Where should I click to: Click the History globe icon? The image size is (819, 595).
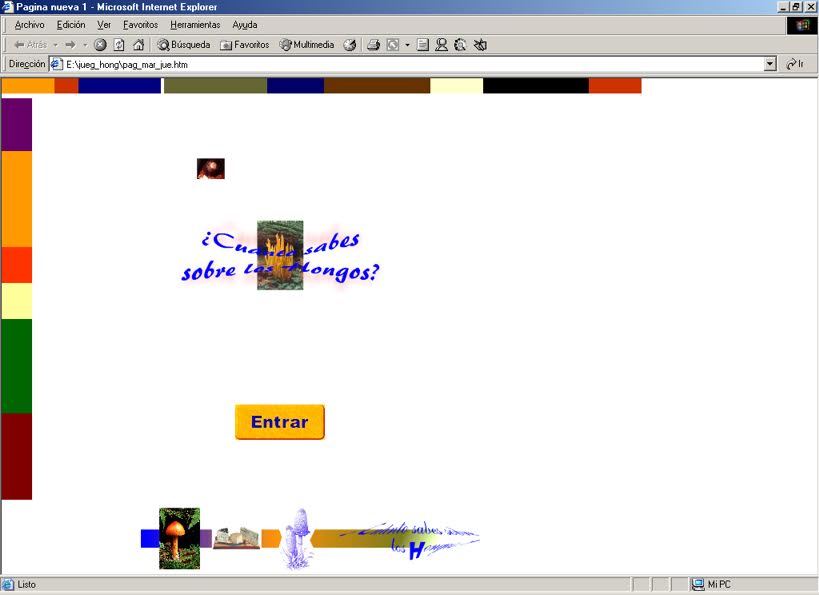coord(349,45)
